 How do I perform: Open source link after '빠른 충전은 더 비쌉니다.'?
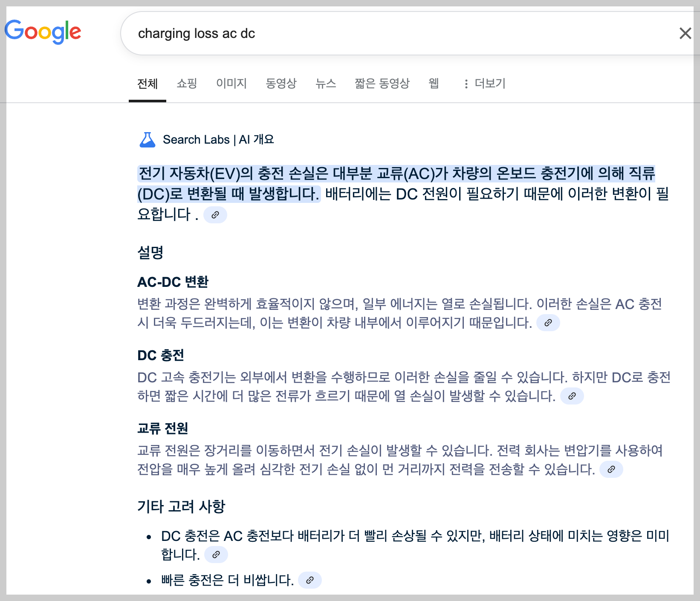click(310, 580)
